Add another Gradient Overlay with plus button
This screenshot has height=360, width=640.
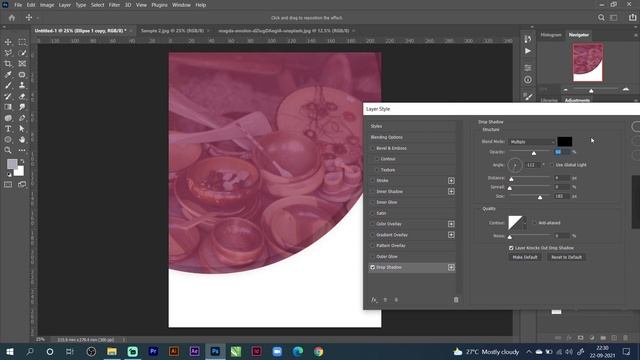point(451,235)
